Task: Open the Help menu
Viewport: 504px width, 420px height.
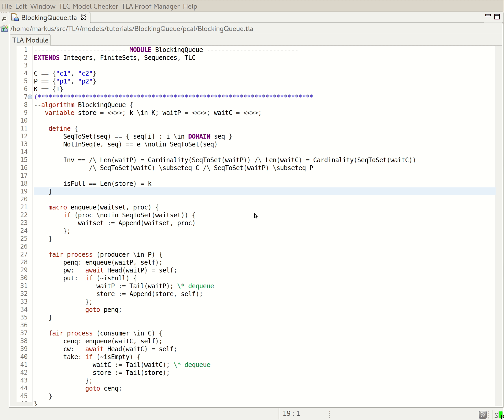Action: click(190, 6)
